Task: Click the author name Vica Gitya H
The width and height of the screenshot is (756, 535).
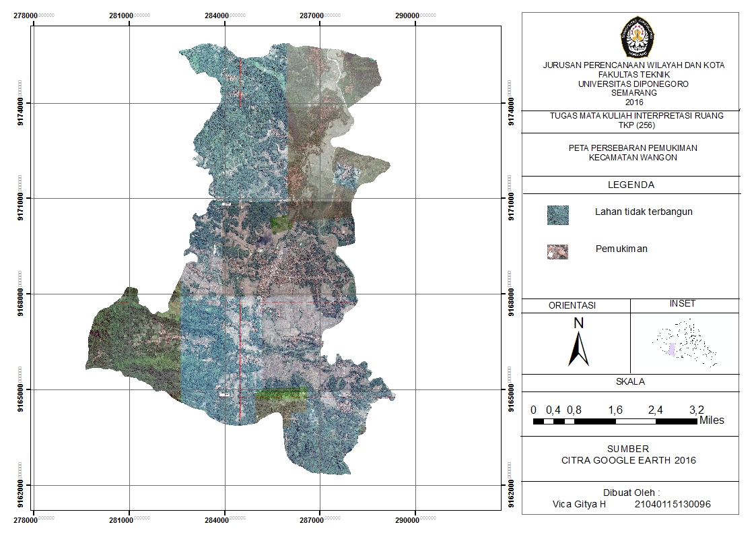Action: (x=579, y=504)
